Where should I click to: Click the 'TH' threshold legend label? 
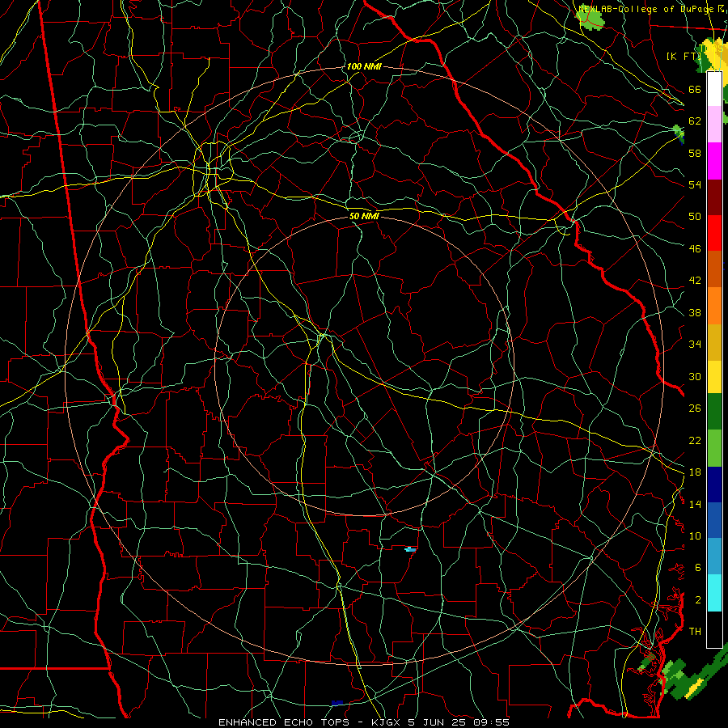(695, 632)
